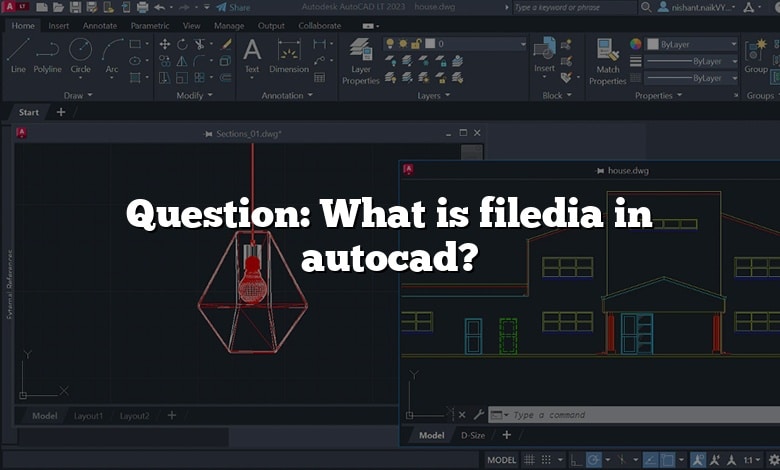Click the Undo arrow
Screen dimensions: 780x470
159,7
